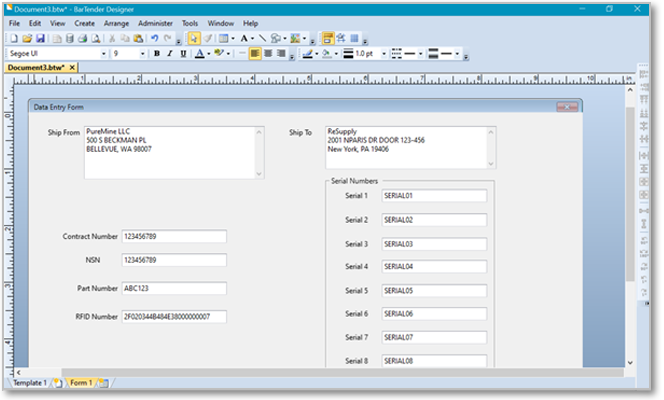Toggle Italic text formatting
The height and width of the screenshot is (400, 664).
(170, 53)
